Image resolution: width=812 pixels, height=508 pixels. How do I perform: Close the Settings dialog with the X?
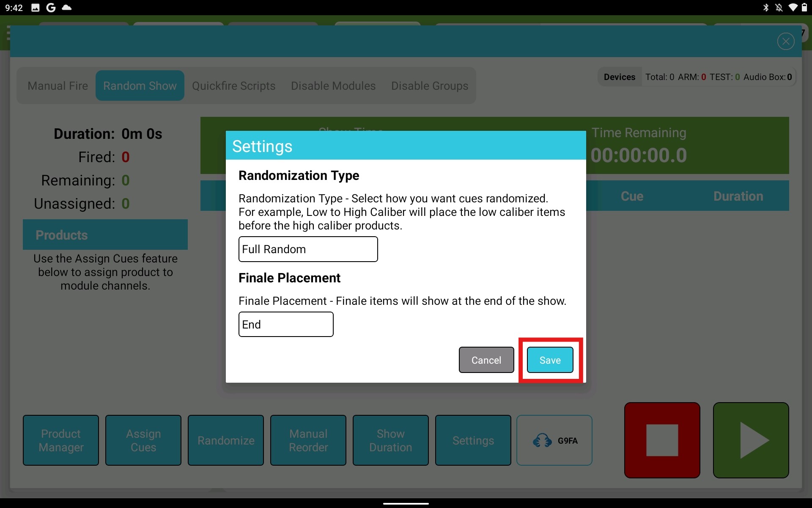coord(785,41)
